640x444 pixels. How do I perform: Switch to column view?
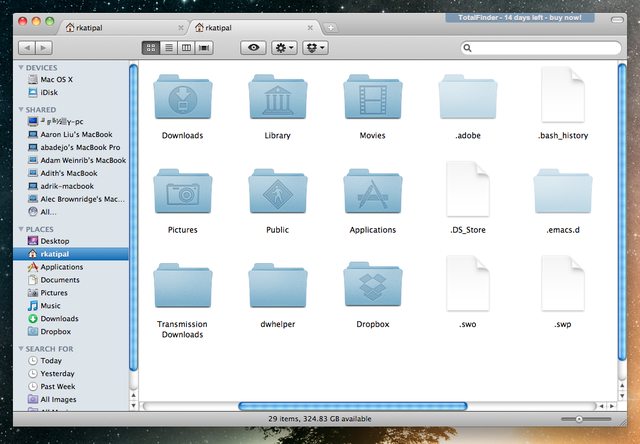tap(186, 47)
